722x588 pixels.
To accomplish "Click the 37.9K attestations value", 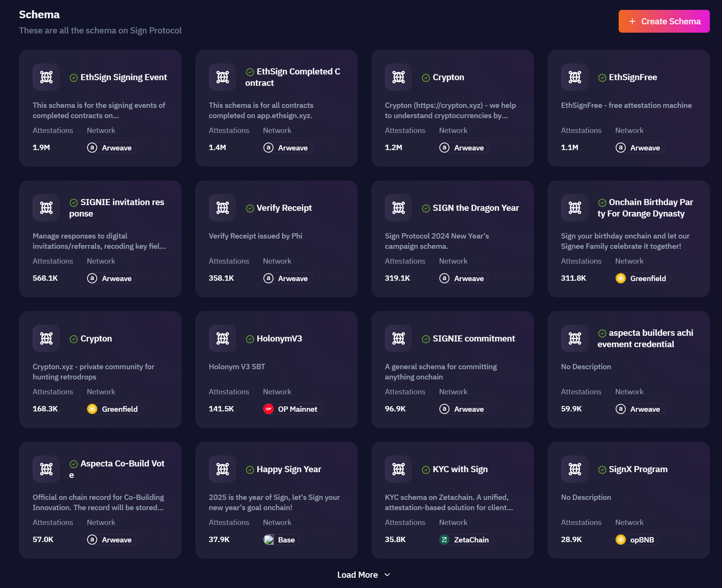I will pyautogui.click(x=219, y=539).
